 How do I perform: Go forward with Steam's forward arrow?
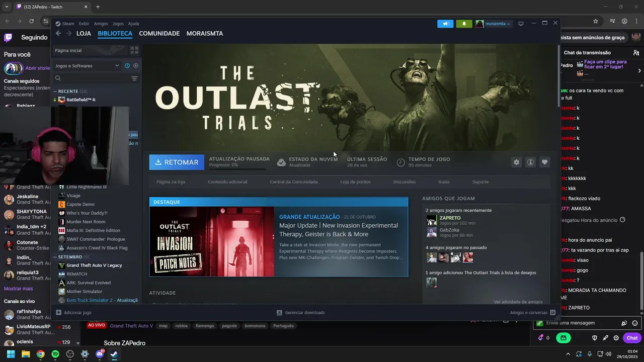(68, 33)
